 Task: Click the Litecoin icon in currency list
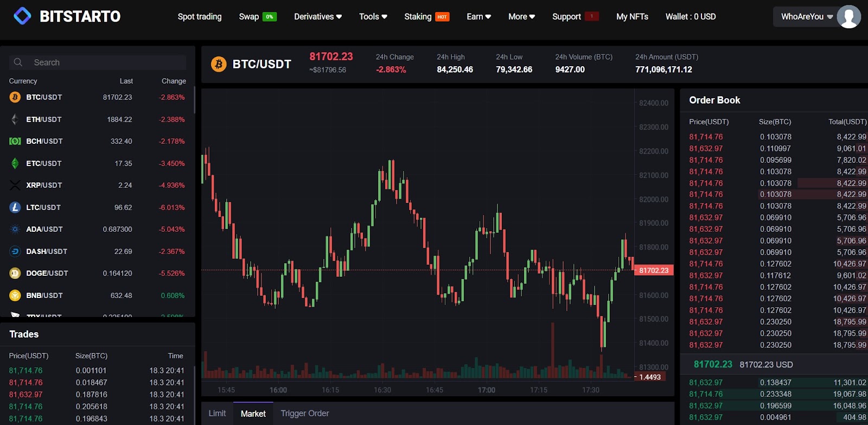(15, 207)
